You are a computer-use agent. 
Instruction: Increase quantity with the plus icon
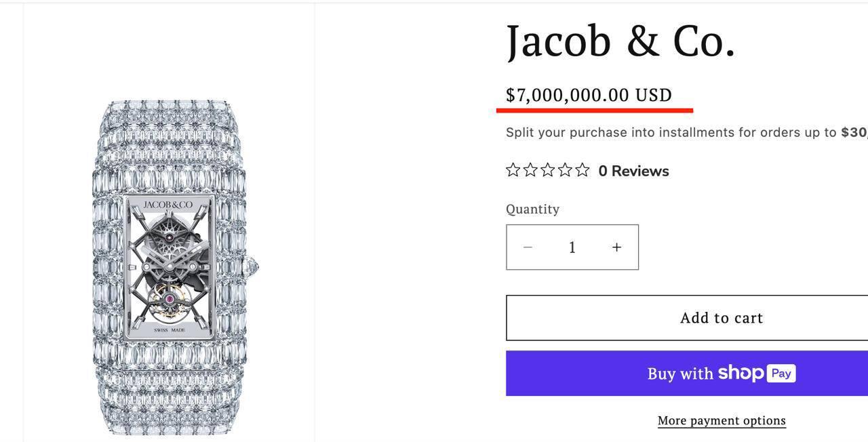(616, 247)
